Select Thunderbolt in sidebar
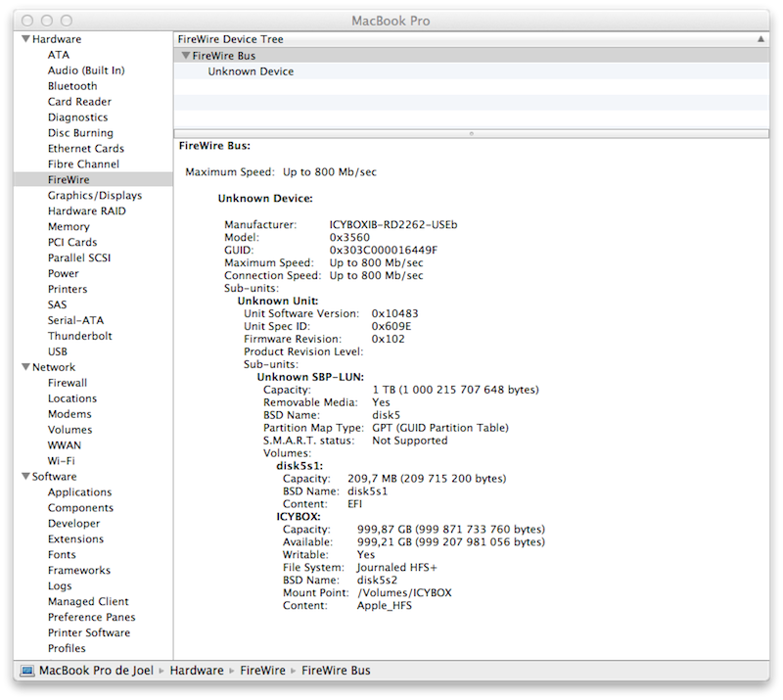 [80, 336]
